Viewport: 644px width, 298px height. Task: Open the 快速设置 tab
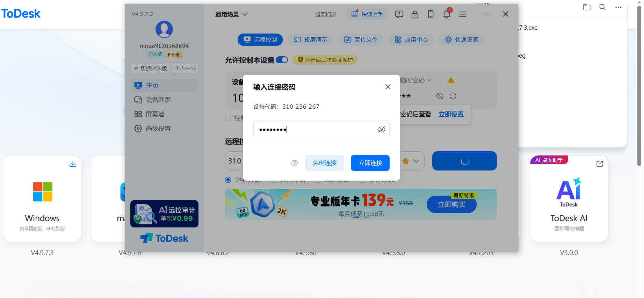click(461, 40)
